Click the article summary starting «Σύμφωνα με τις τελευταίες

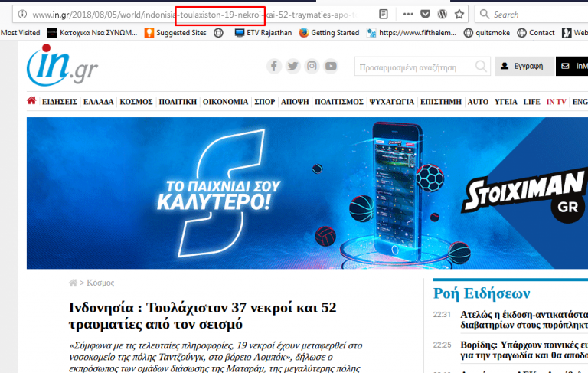point(217,356)
